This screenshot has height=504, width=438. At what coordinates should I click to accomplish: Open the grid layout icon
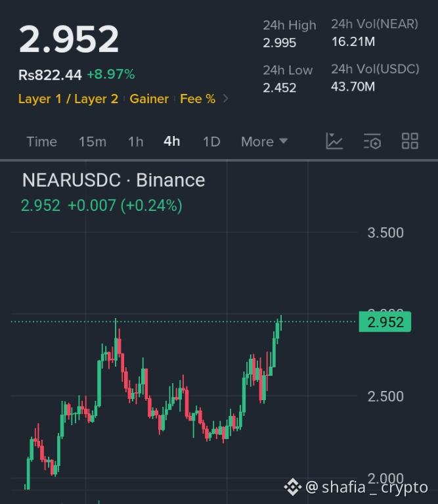click(x=410, y=141)
